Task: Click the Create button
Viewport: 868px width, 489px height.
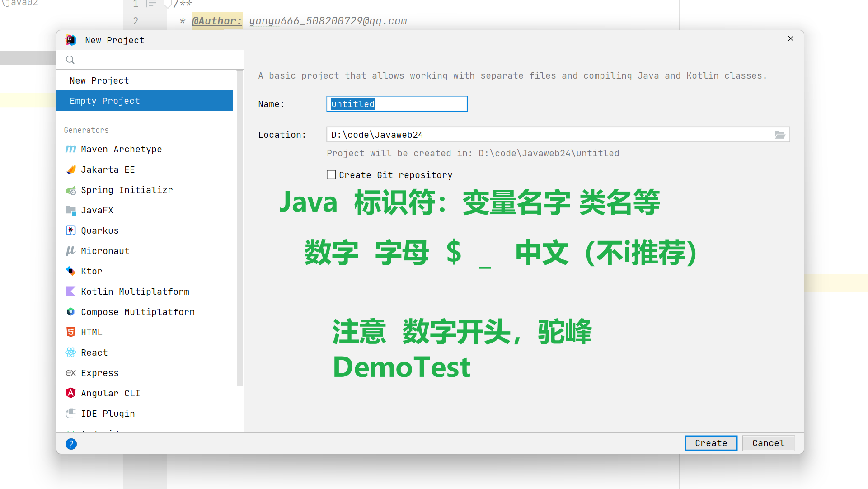Action: click(x=710, y=443)
